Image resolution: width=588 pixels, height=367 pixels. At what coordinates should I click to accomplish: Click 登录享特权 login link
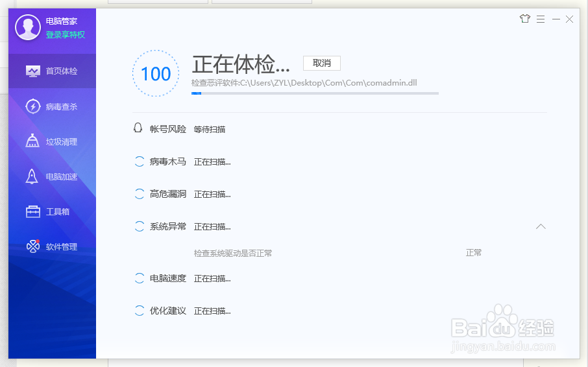(x=66, y=35)
